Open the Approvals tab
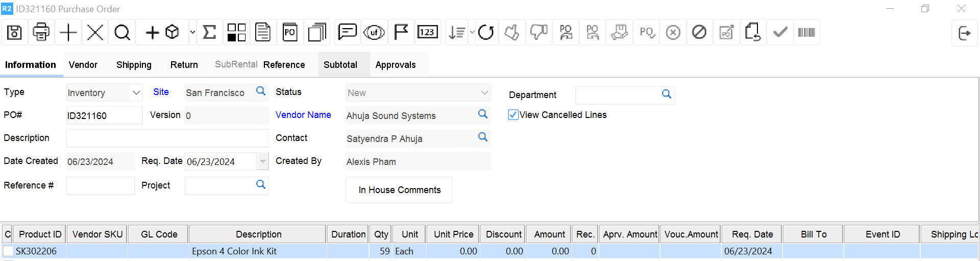The height and width of the screenshot is (261, 980). click(x=396, y=65)
